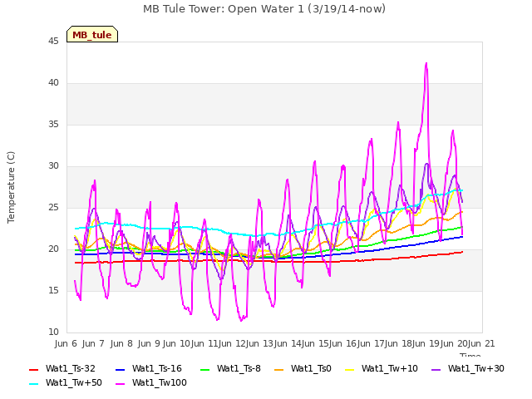
Task: Click the partially hidden Time axis label
Action: 470,355
